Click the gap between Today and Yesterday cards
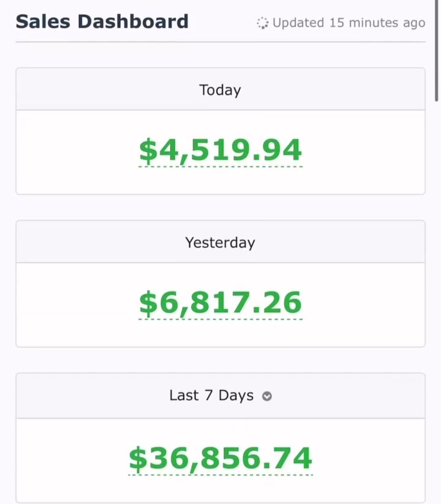 pos(220,208)
